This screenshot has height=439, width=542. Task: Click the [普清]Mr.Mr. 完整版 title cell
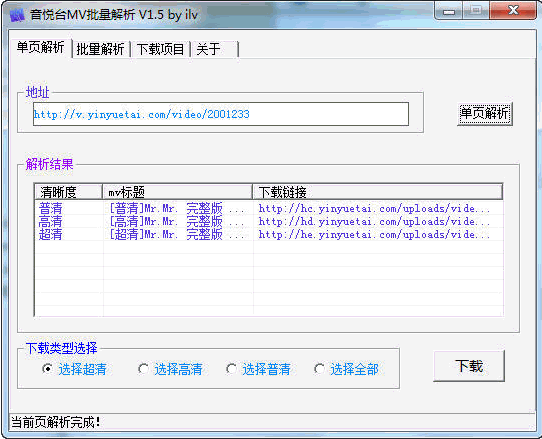coord(177,208)
